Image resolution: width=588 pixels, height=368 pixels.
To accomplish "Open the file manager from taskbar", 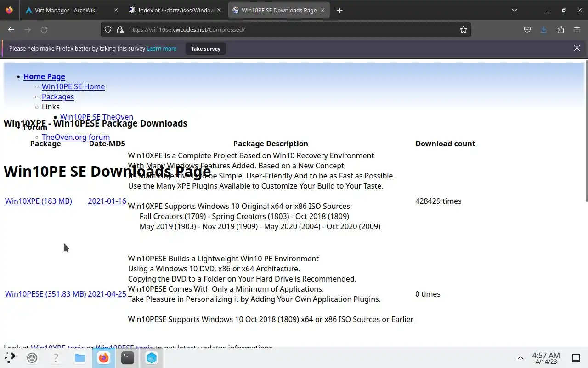I will (80, 357).
